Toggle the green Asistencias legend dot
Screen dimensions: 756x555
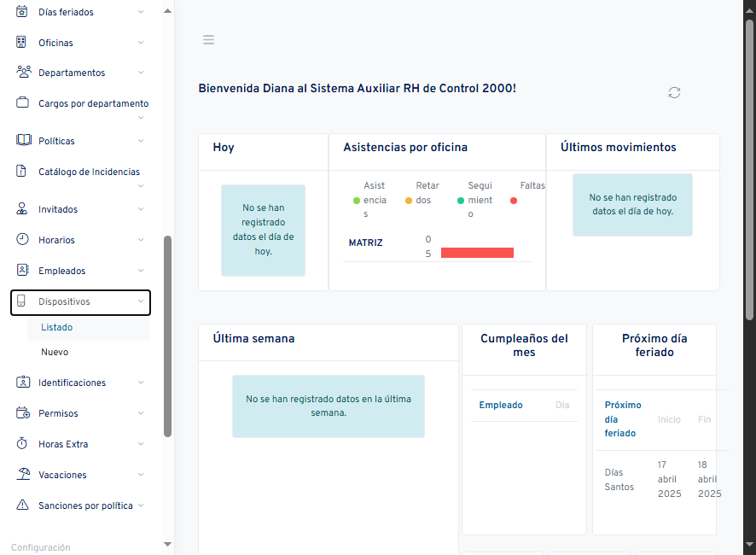pyautogui.click(x=357, y=201)
